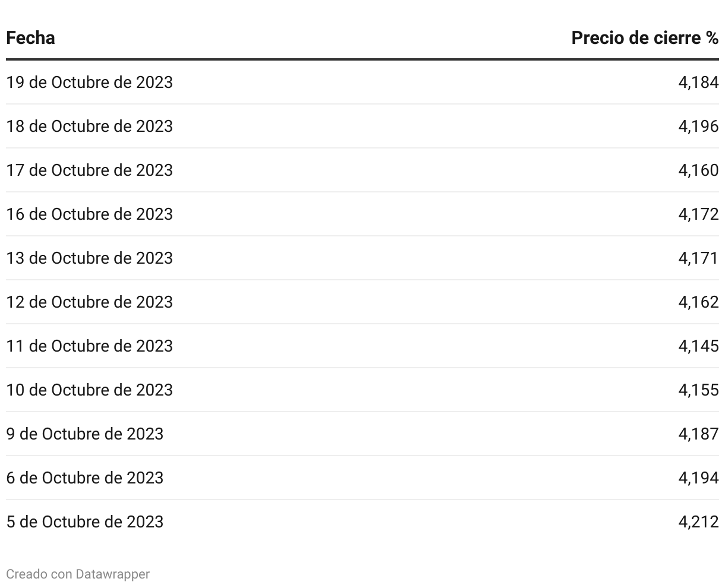Open the Creado con Datawrapper link

coord(78,574)
